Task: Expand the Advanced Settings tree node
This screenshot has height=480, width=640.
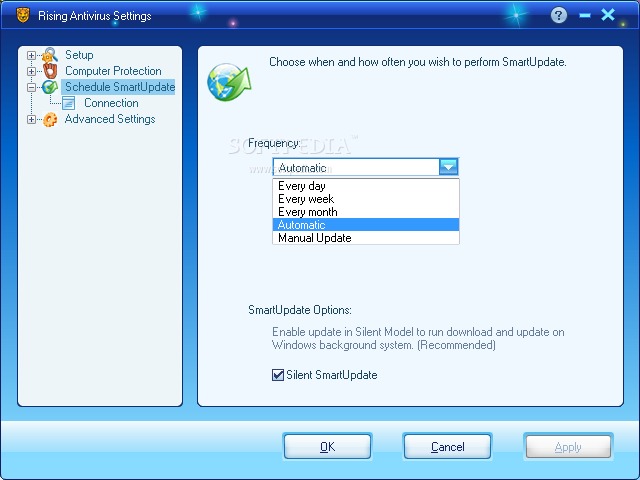Action: click(x=31, y=119)
